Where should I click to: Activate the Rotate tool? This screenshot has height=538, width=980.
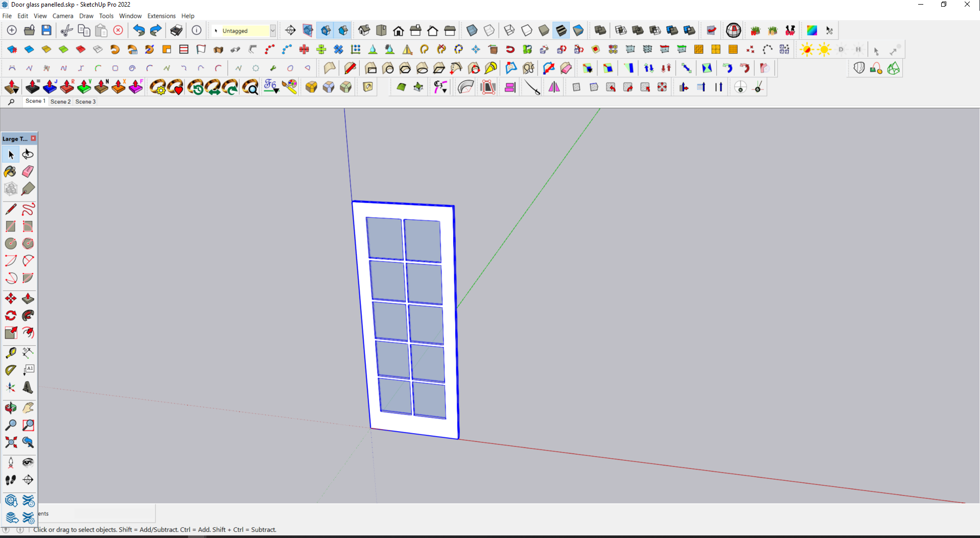click(10, 316)
